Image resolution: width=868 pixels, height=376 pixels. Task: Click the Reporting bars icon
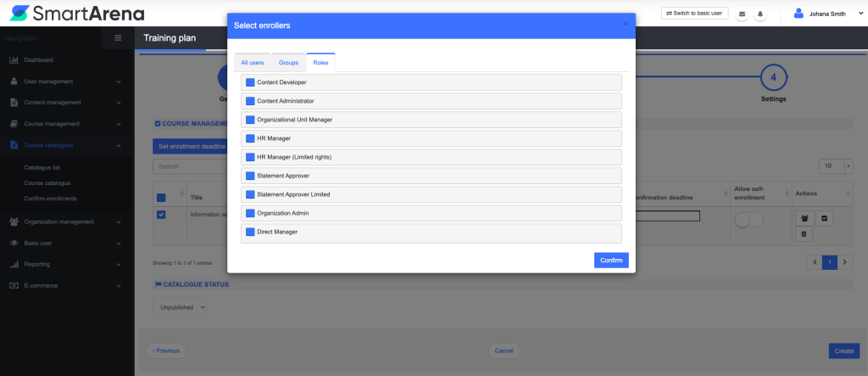(x=14, y=265)
